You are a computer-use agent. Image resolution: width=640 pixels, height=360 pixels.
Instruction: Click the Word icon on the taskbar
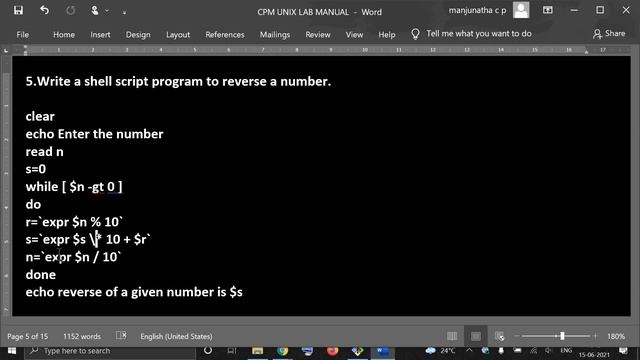tap(382, 351)
